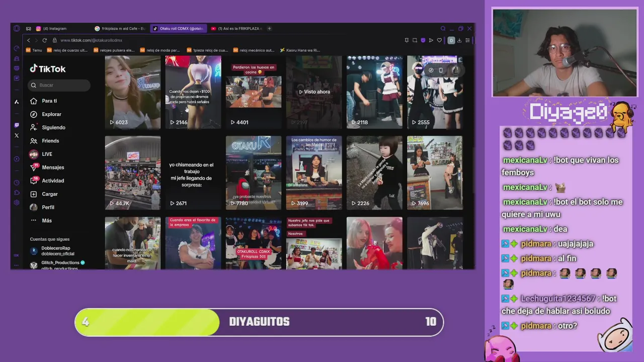
Task: Open reloj de moda bookmark
Action: 160,50
